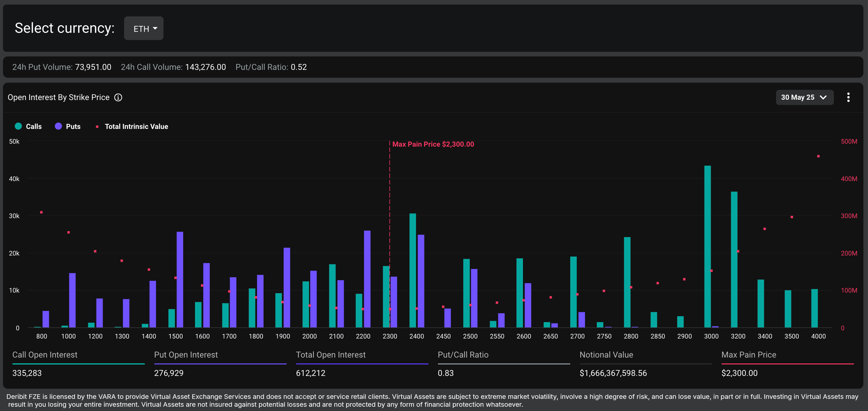Click the red Total Intrinsic Value marker

tap(97, 127)
